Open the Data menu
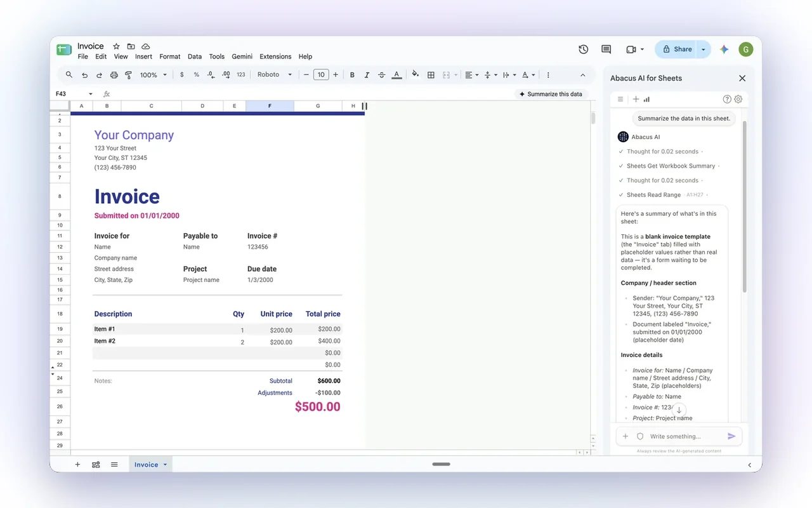The width and height of the screenshot is (812, 508). pyautogui.click(x=195, y=57)
